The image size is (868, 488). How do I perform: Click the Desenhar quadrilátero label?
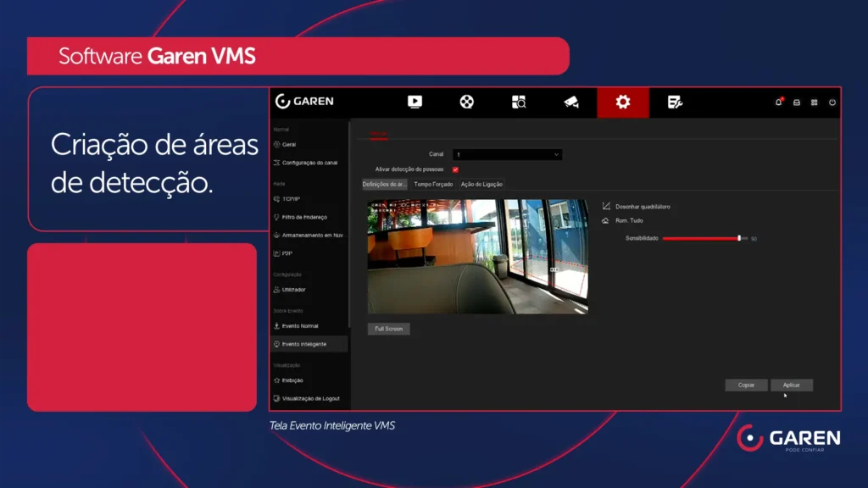click(x=643, y=207)
